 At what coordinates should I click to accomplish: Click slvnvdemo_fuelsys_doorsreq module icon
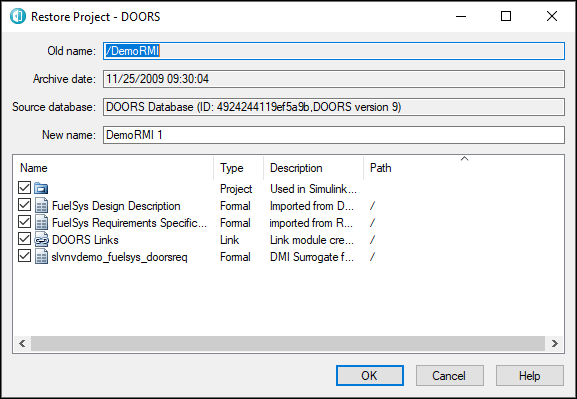click(x=41, y=256)
